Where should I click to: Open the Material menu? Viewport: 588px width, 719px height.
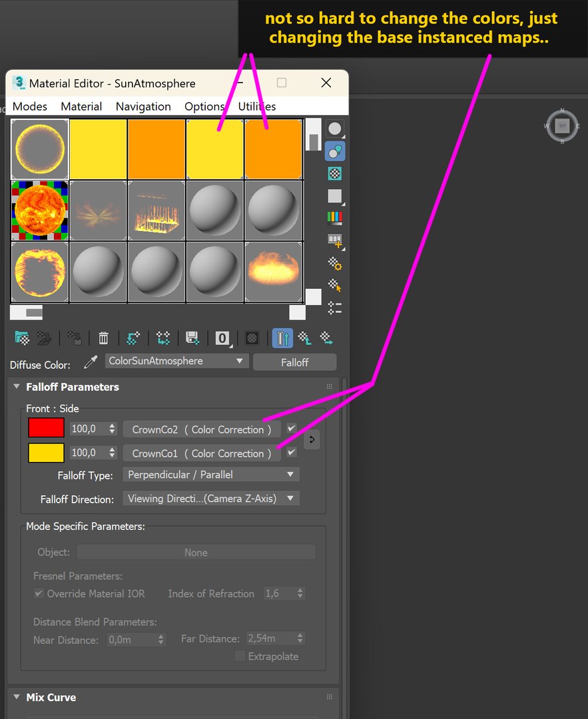coord(81,107)
